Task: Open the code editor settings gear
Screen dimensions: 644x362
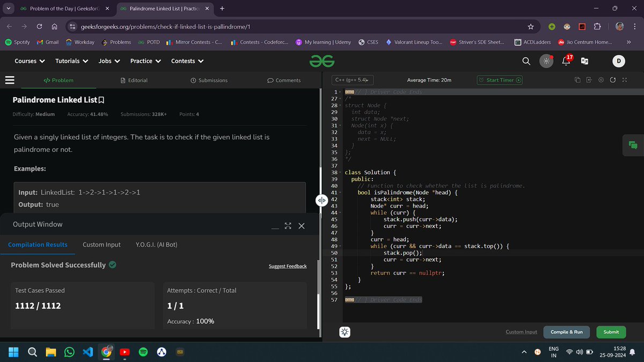Action: (x=601, y=80)
